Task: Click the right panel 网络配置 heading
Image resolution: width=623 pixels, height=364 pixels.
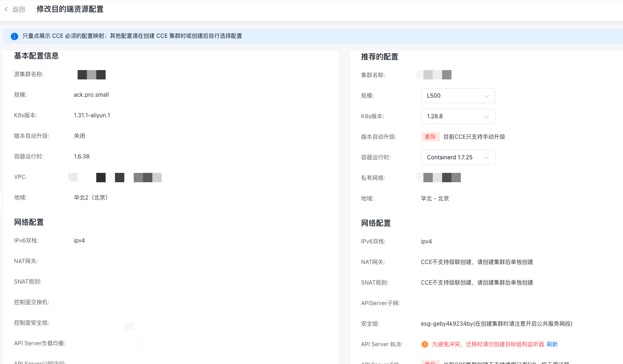Action: tap(376, 223)
